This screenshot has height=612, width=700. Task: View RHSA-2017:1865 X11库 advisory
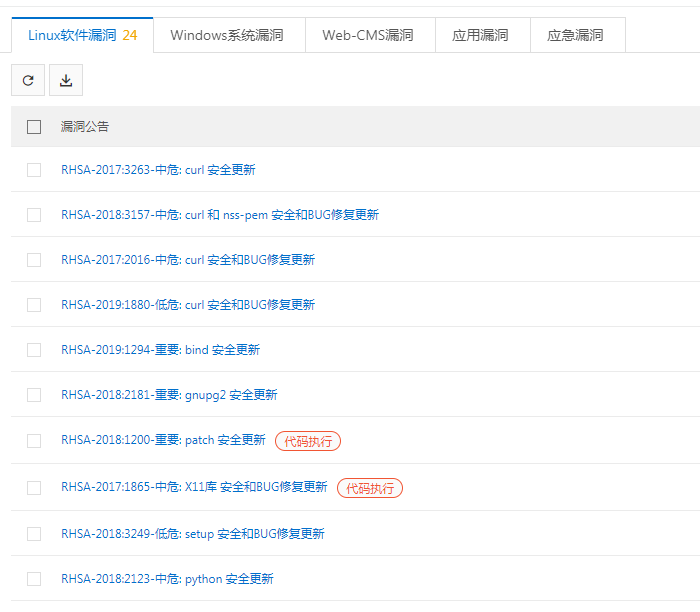coord(193,487)
